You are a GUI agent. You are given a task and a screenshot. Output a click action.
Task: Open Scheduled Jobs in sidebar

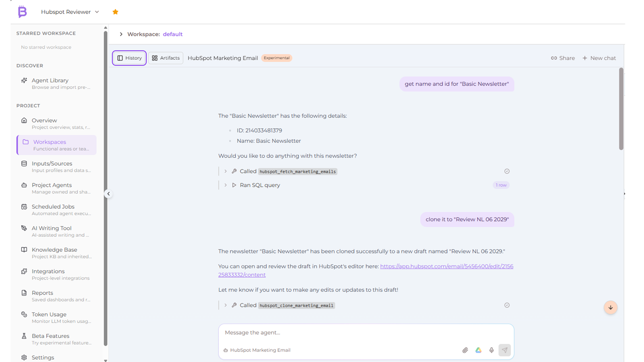57,210
